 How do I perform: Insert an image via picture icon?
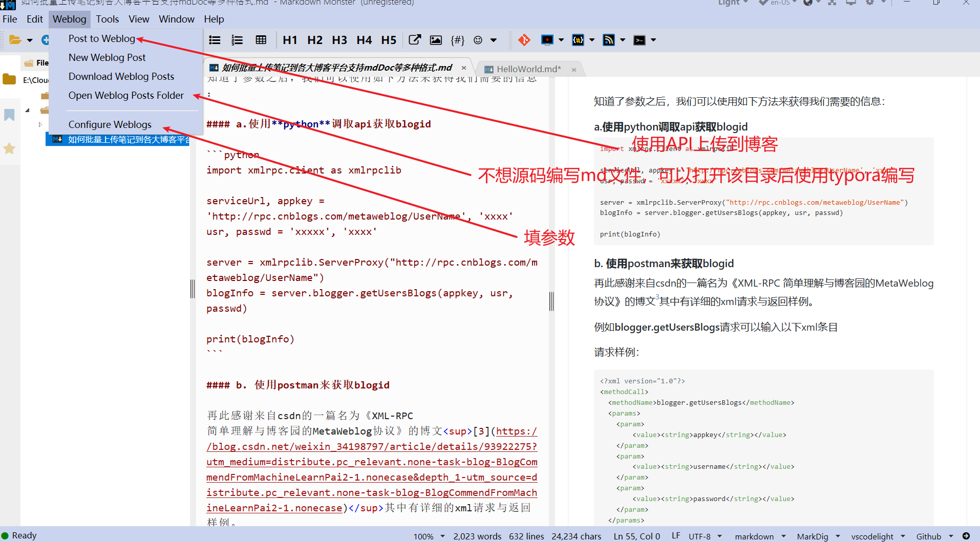pyautogui.click(x=436, y=40)
